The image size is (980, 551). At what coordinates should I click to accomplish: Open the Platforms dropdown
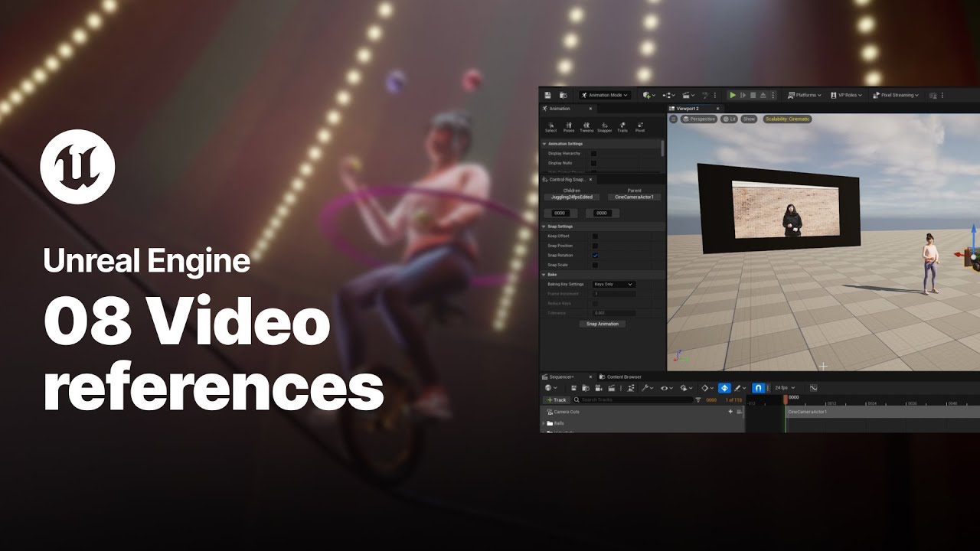(x=804, y=95)
